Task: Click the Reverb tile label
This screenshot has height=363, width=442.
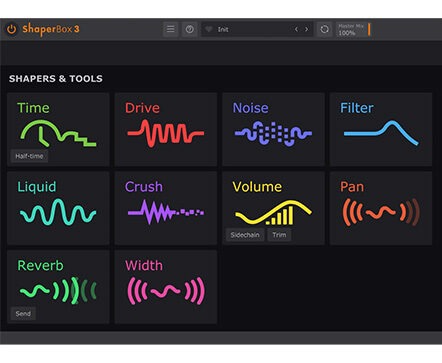Action: 40,266
